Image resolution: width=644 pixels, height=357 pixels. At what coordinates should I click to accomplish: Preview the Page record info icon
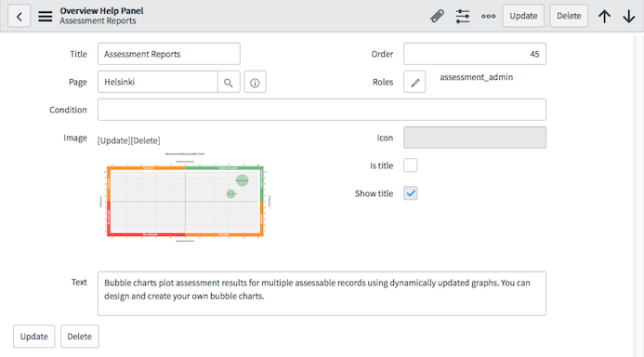(255, 82)
